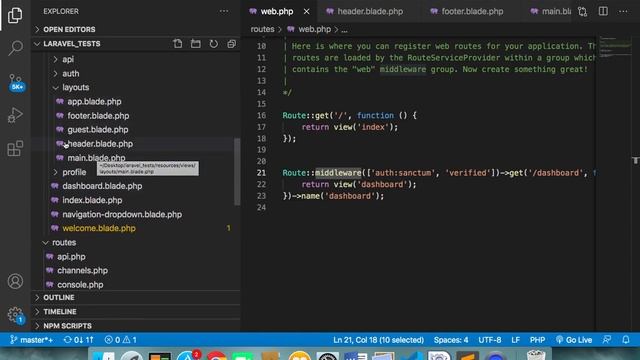Click the New File icon in LARAVEL_TESTS header
This screenshot has height=360, width=640.
click(x=178, y=44)
